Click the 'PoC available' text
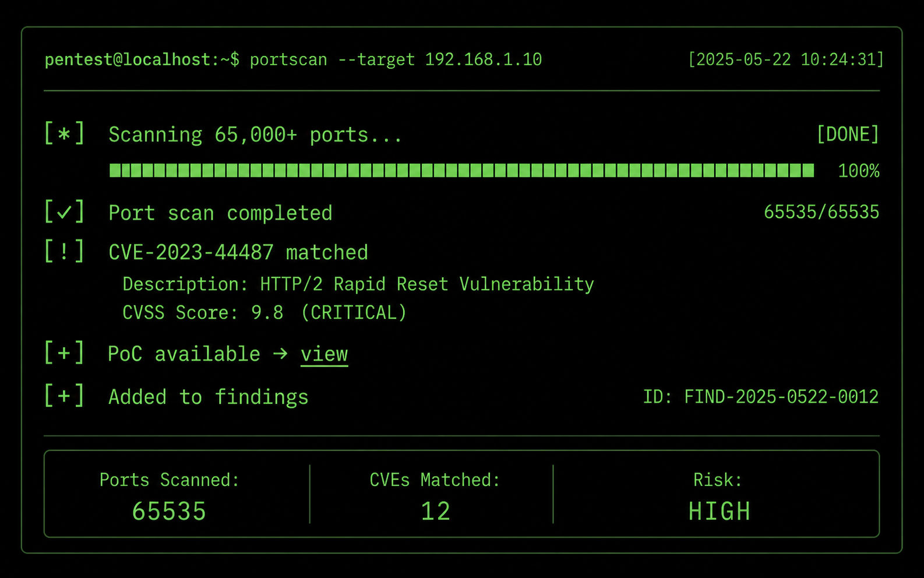Viewport: 924px width, 578px height. [184, 354]
